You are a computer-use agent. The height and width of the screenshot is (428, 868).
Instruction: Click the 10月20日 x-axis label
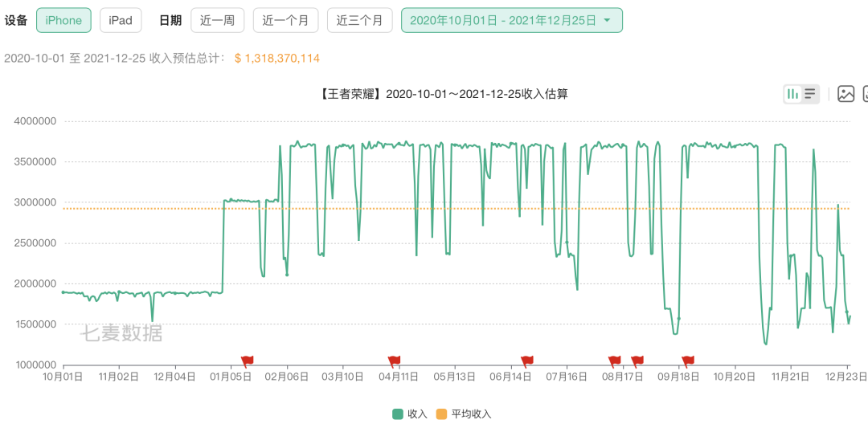735,377
